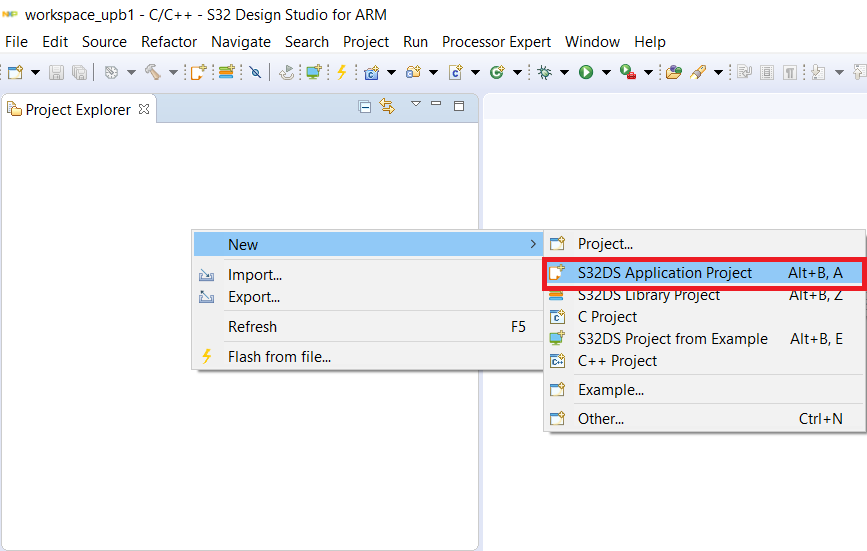Open dropdown next to hammer Build icon
The height and width of the screenshot is (551, 867).
click(173, 72)
